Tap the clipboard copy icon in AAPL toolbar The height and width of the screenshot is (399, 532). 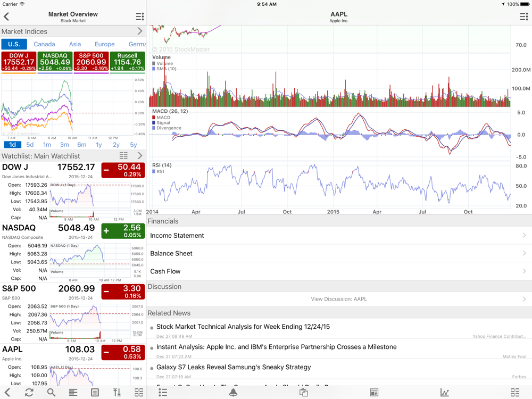[x=304, y=393]
